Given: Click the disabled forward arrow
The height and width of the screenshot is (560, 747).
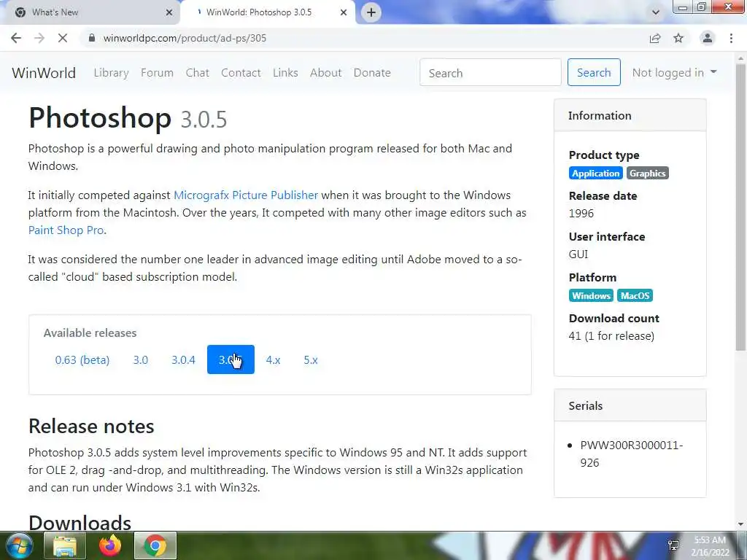Looking at the screenshot, I should tap(39, 38).
